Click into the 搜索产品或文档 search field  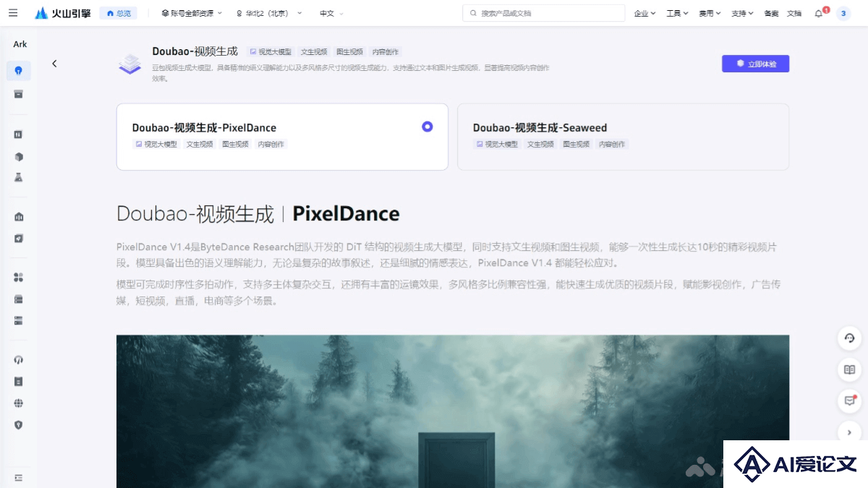pyautogui.click(x=544, y=13)
